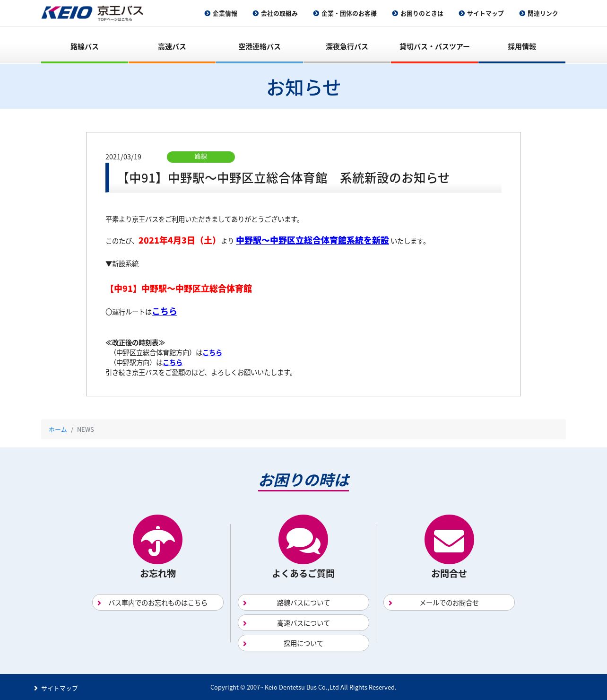This screenshot has height=700, width=607.
Task: Open the 採用情報 navigation tab
Action: tap(522, 46)
